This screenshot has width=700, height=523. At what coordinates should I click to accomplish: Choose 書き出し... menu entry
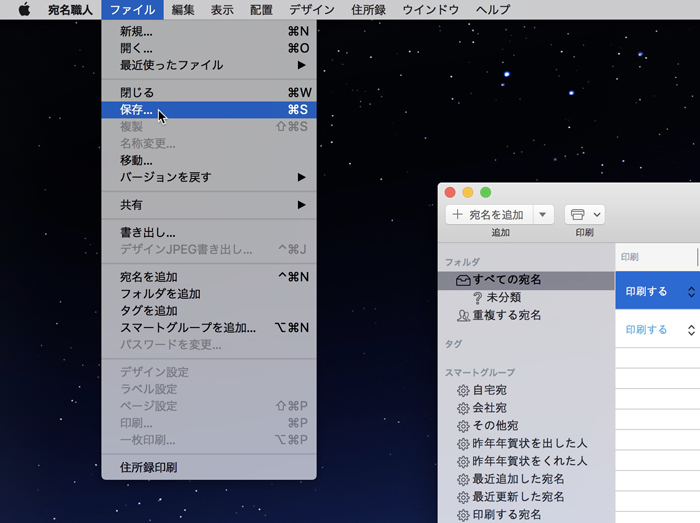pos(148,232)
